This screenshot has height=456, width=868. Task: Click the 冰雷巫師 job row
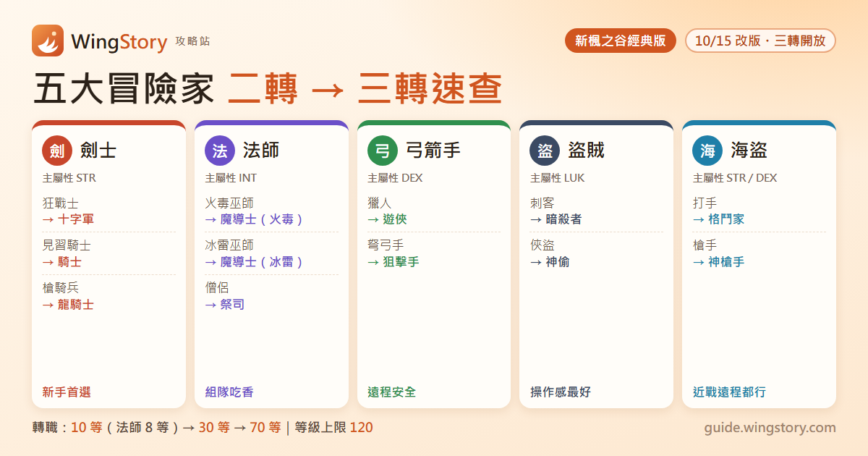click(229, 245)
